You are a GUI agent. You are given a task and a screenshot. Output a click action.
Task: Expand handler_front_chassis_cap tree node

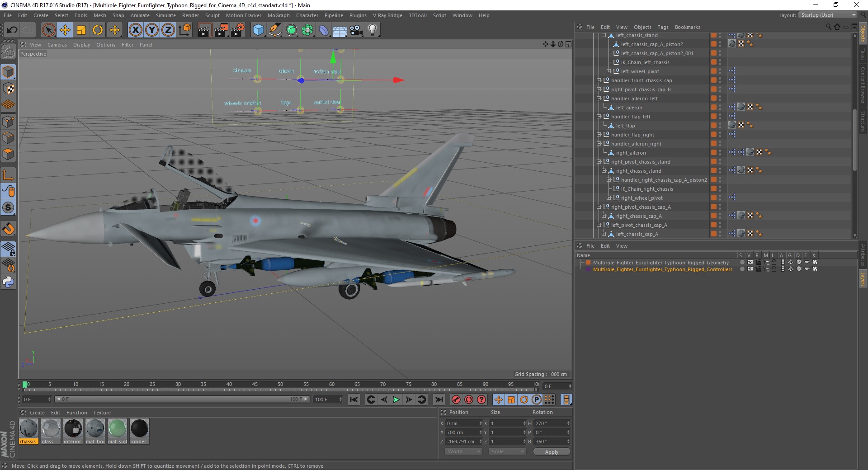(x=599, y=80)
